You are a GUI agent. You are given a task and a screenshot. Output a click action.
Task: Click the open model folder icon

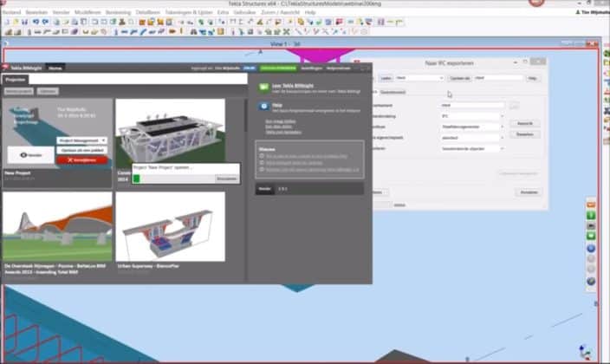pos(16,23)
